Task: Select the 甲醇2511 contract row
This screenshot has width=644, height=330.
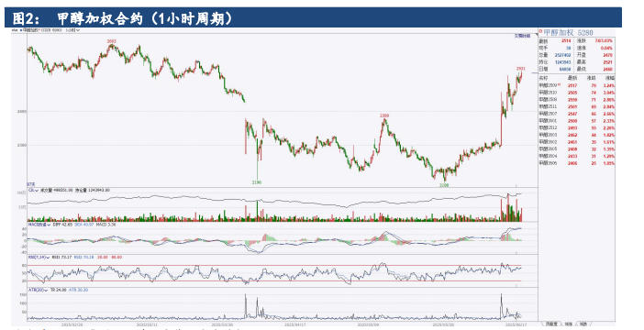Action: (577, 106)
